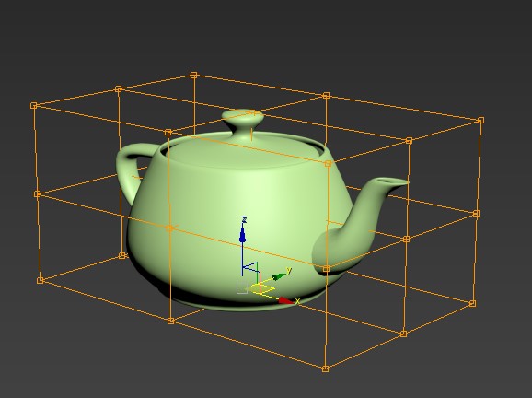This screenshot has height=398, width=532.
Task: Click the small gray square beside the gizmo
Action: click(242, 288)
